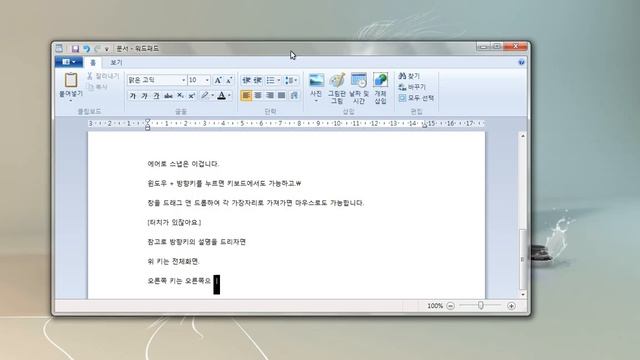Toggle italic with the slanted 가 button
This screenshot has height=360, width=640.
pyautogui.click(x=144, y=96)
